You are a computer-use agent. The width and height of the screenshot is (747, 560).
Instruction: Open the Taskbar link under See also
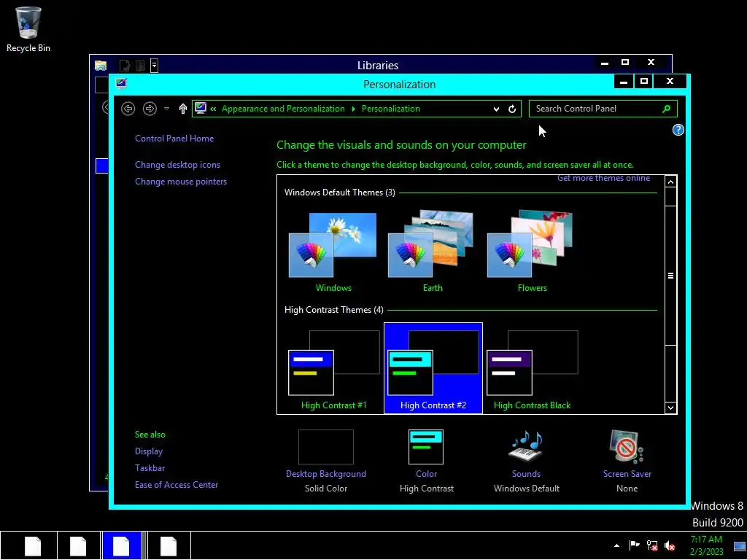tap(150, 468)
